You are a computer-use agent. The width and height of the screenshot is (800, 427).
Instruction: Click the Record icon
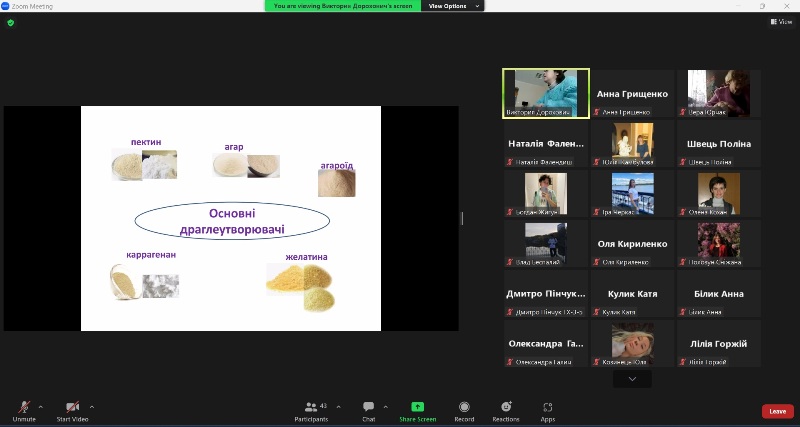(x=464, y=407)
